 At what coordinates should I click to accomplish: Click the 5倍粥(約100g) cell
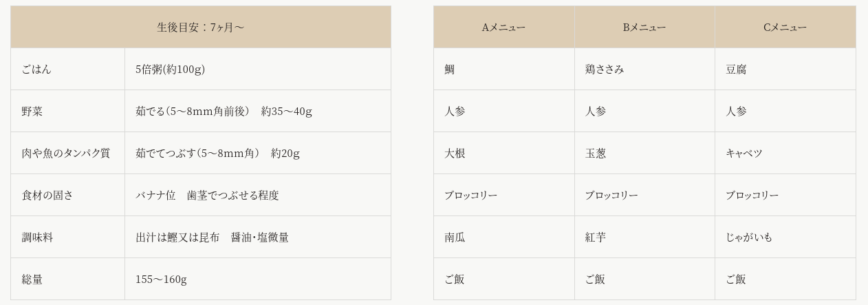click(x=258, y=69)
